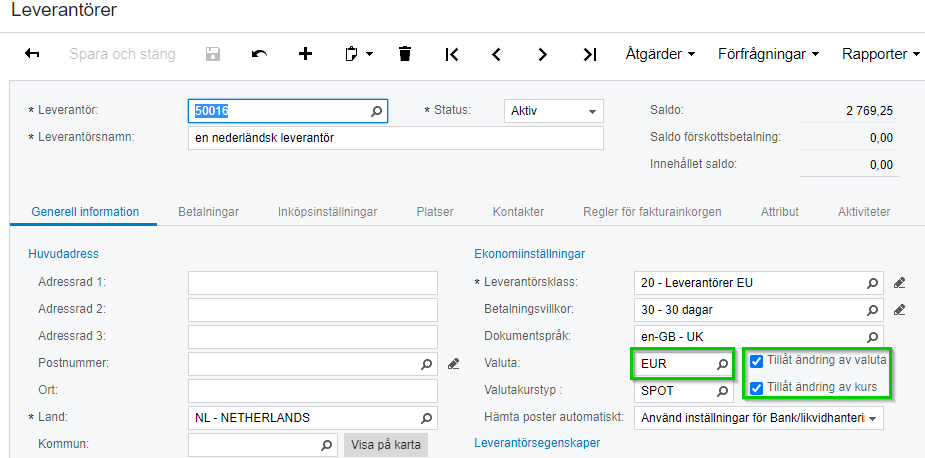Switch to the Inköpsinställningar tab
Image resolution: width=925 pixels, height=458 pixels.
point(327,211)
